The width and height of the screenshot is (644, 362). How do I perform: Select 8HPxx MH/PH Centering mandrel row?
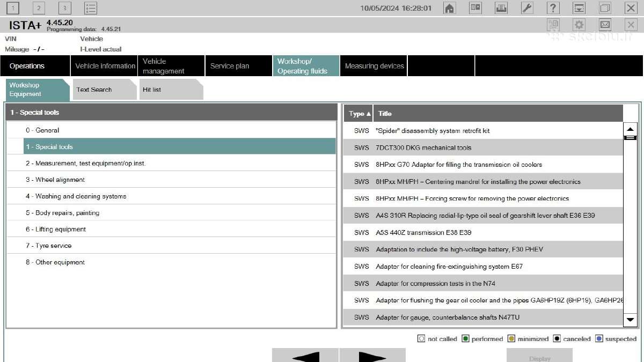tap(483, 182)
